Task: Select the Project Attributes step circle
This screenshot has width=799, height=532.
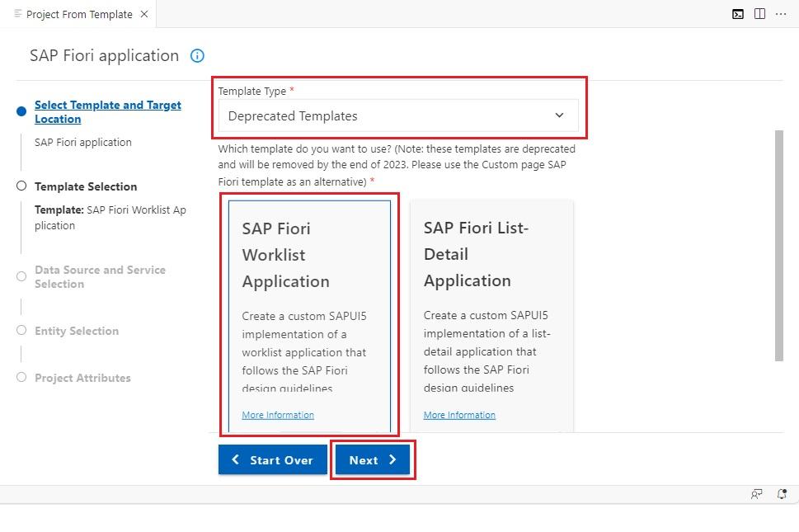Action: point(21,377)
